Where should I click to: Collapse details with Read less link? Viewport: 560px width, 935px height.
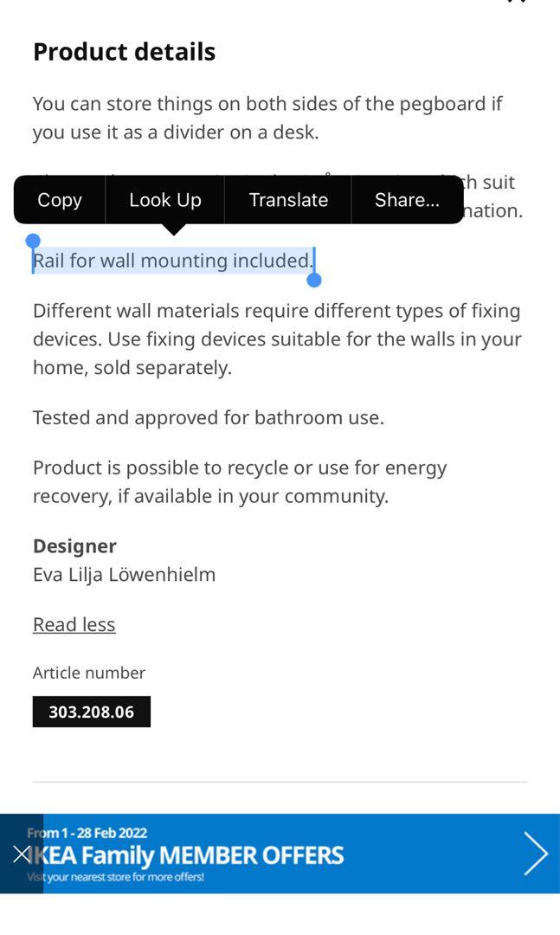click(74, 624)
